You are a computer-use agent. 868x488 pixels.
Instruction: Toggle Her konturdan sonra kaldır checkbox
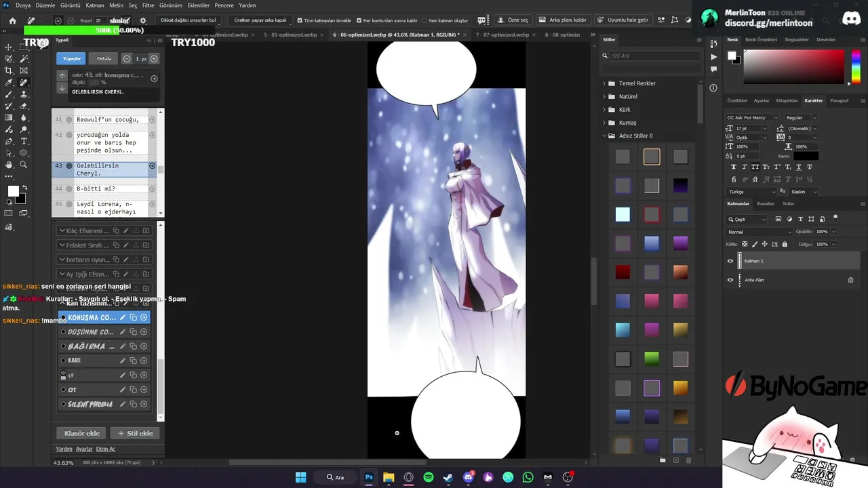[x=359, y=20]
